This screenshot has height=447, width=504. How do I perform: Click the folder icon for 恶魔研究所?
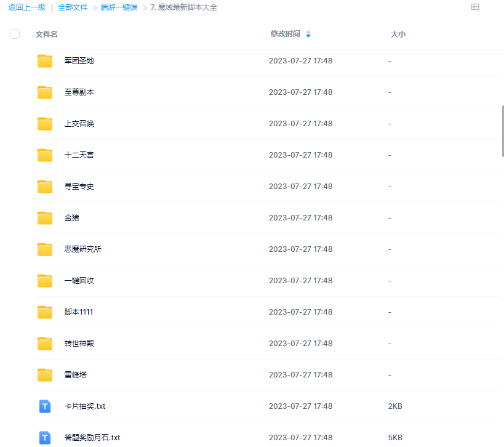(x=45, y=249)
